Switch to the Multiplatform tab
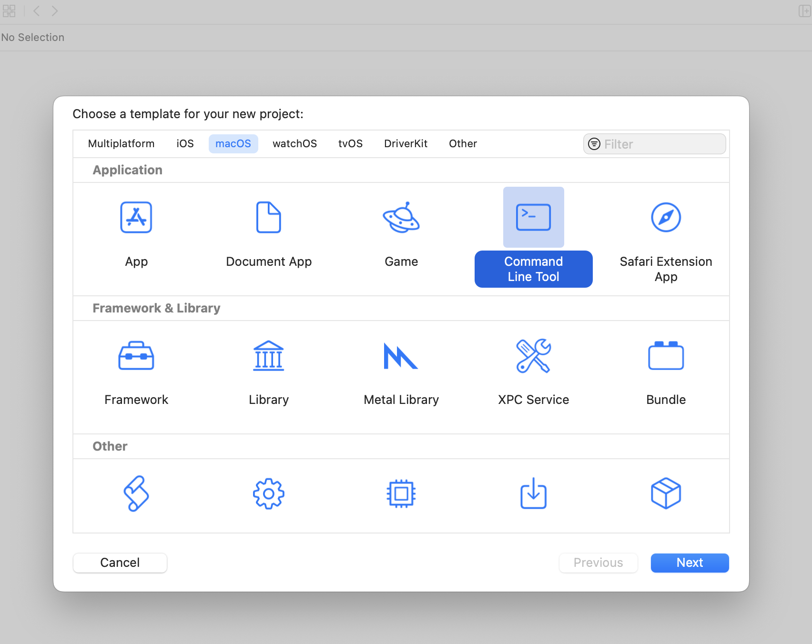The image size is (812, 644). (x=122, y=143)
